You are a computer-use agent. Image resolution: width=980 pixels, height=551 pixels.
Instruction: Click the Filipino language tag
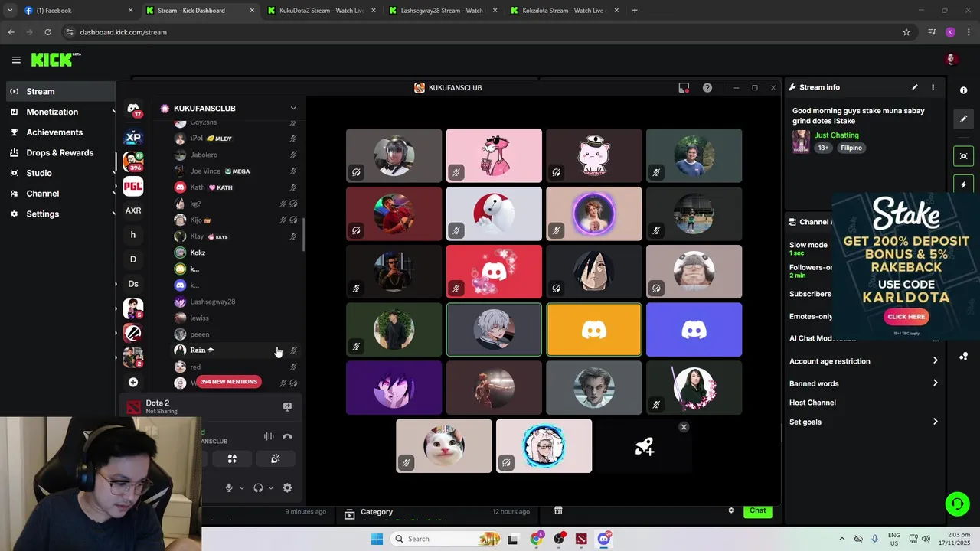[851, 148]
